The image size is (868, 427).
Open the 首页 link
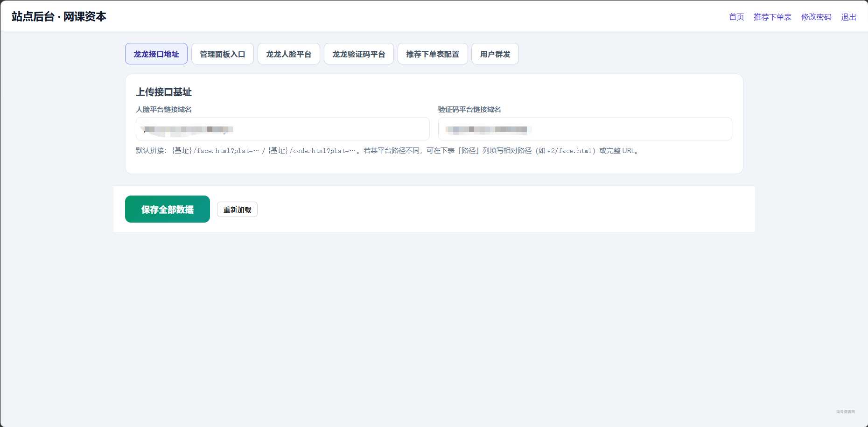tap(736, 17)
